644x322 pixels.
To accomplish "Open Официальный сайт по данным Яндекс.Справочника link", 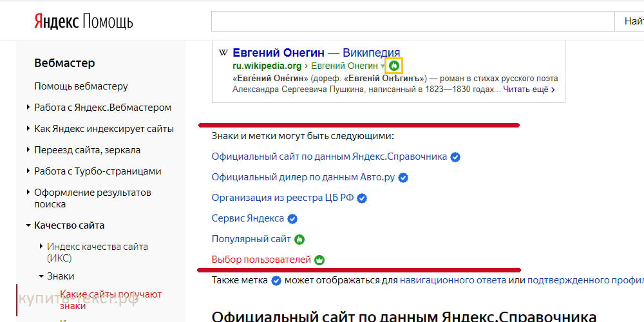I will (329, 156).
